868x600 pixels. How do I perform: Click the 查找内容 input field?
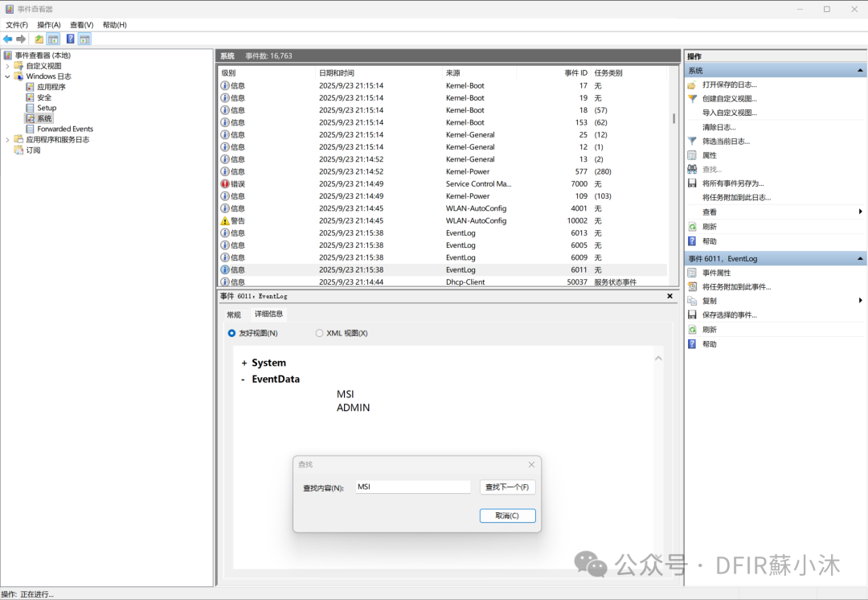pyautogui.click(x=413, y=487)
